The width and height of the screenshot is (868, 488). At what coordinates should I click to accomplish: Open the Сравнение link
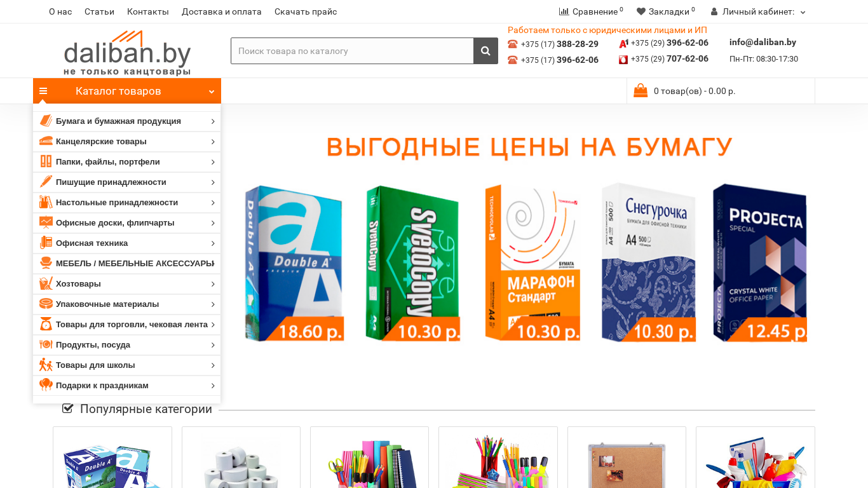click(x=595, y=11)
